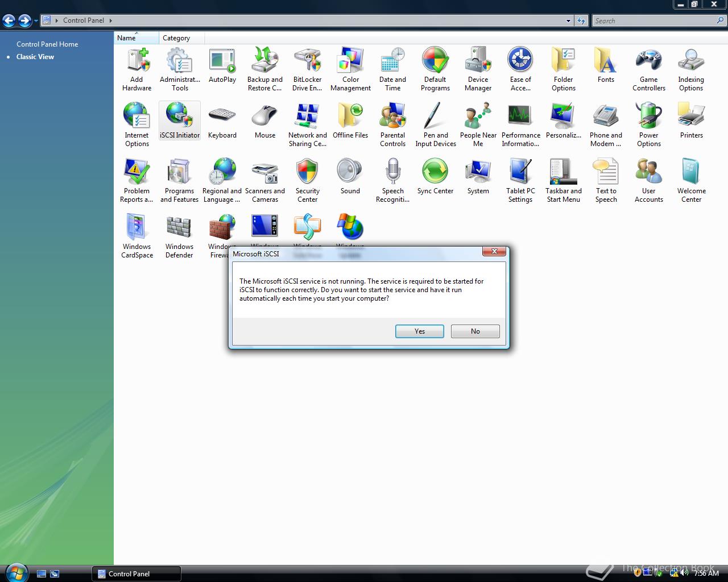Open Offline Files icon

350,120
